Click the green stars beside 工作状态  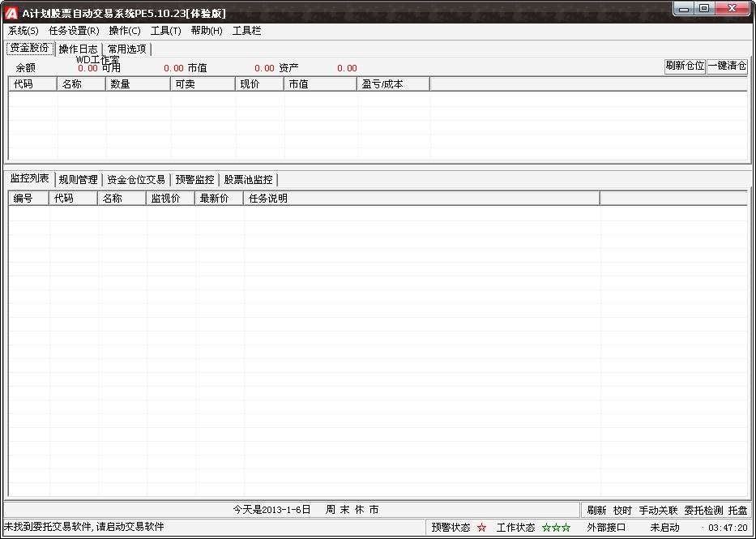pyautogui.click(x=554, y=527)
